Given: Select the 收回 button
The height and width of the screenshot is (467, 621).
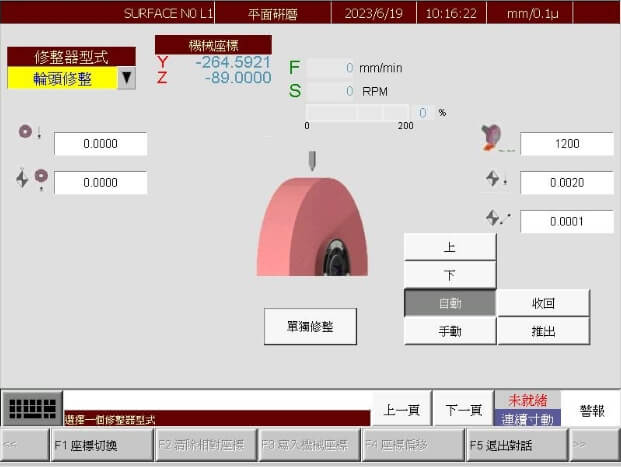Looking at the screenshot, I should pos(543,303).
